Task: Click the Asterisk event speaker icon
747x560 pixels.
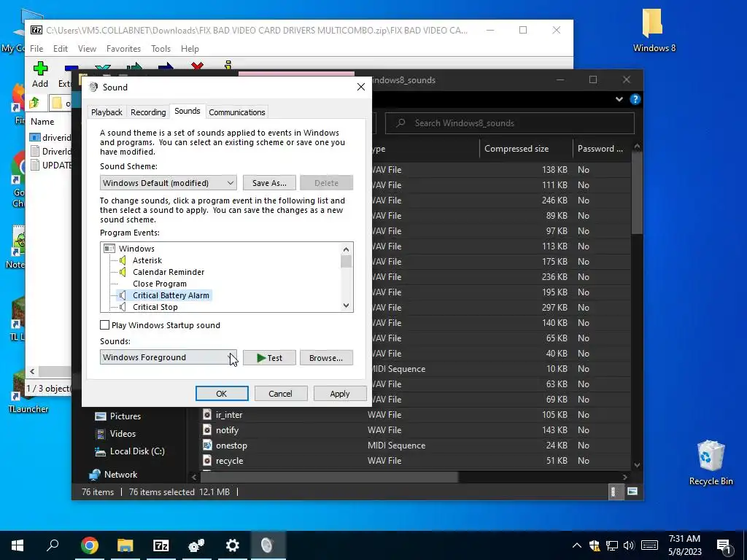Action: click(x=123, y=260)
